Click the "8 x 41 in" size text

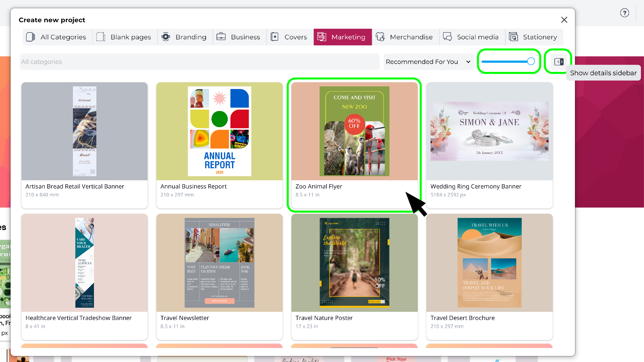tap(35, 326)
